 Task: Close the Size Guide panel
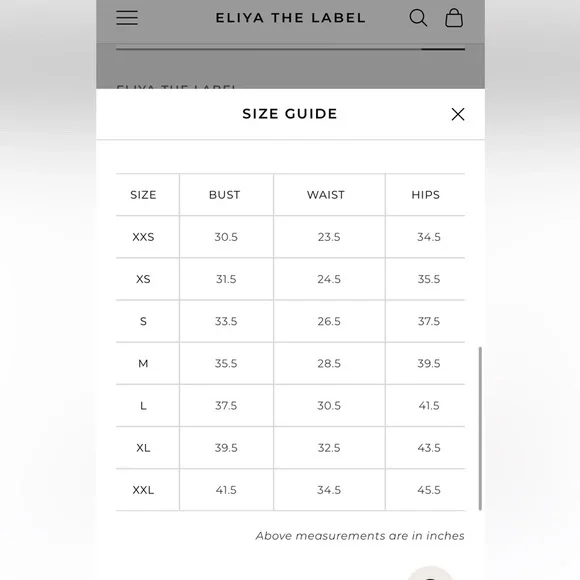458,114
